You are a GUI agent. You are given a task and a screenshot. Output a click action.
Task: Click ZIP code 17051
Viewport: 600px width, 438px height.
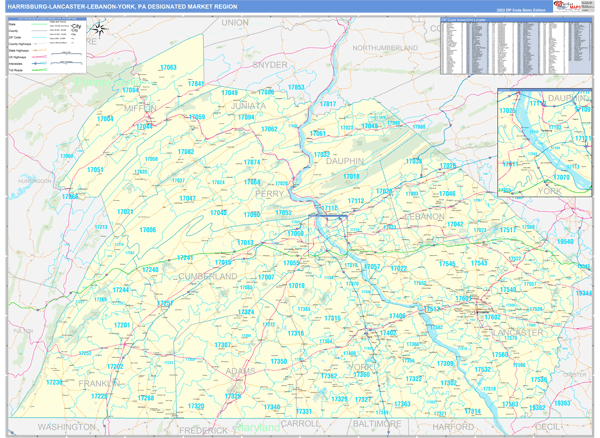[95, 170]
